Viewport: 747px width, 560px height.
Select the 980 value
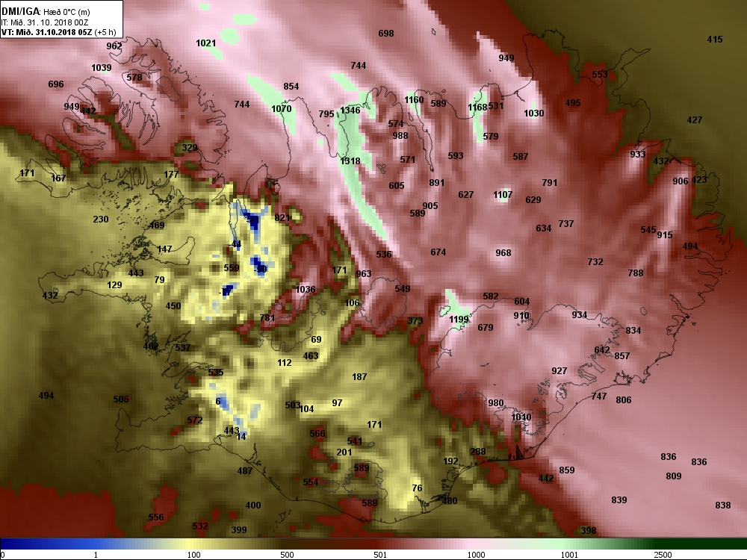[x=495, y=403]
